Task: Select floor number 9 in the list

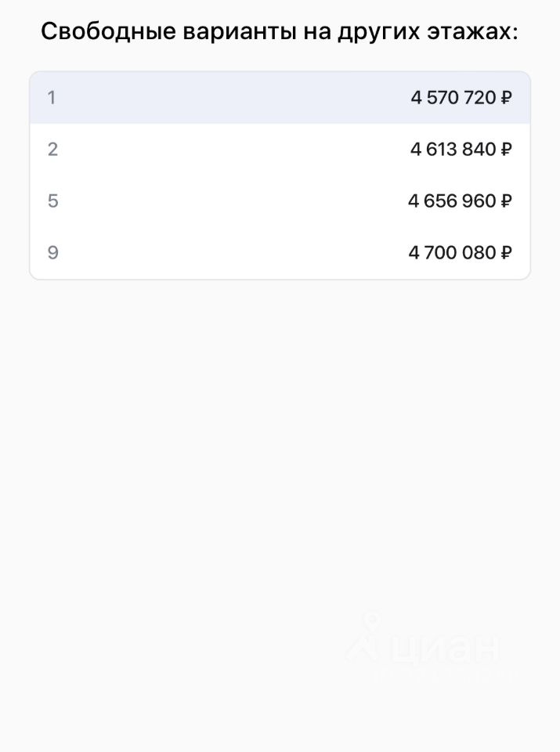Action: click(52, 253)
